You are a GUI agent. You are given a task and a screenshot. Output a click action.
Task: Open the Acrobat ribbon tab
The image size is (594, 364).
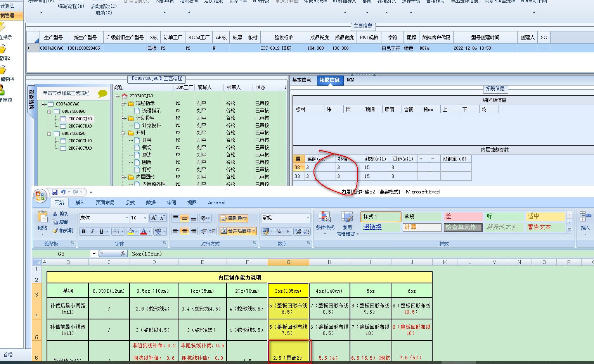click(217, 203)
